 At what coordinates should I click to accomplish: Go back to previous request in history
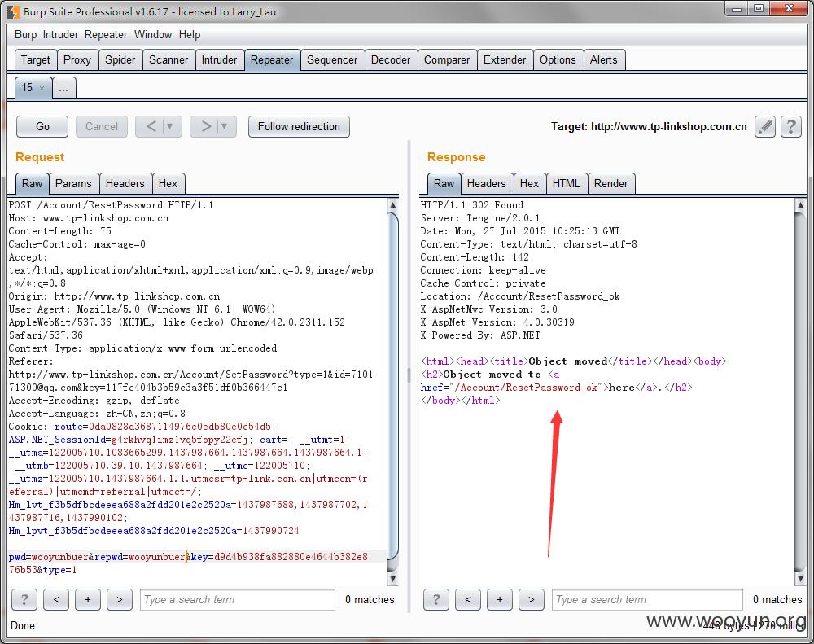[151, 127]
